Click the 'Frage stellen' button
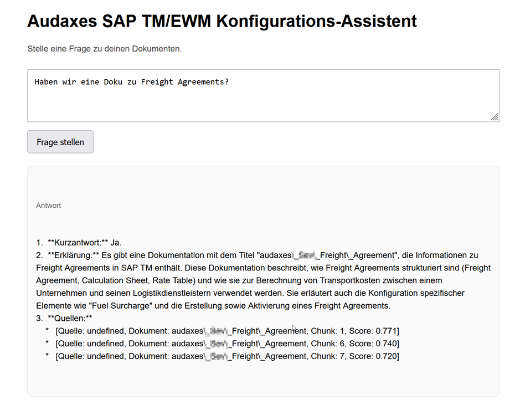The image size is (520, 420). (60, 142)
